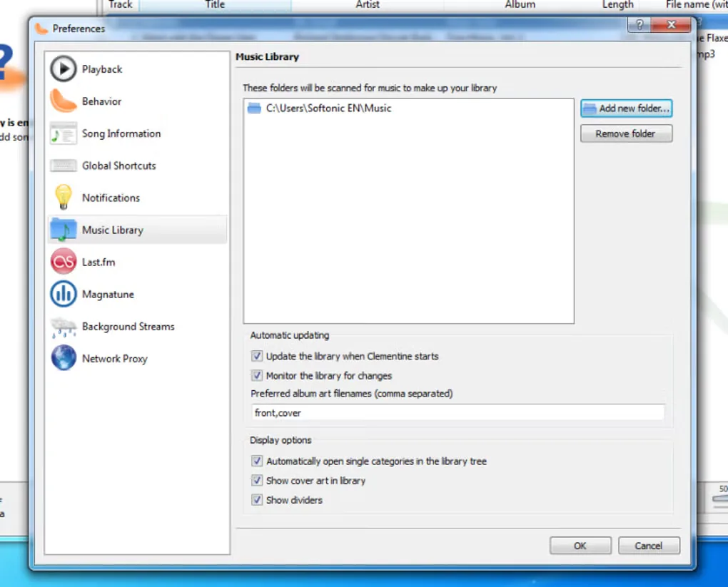This screenshot has height=587, width=728.
Task: Toggle Show cover art in library
Action: click(256, 480)
